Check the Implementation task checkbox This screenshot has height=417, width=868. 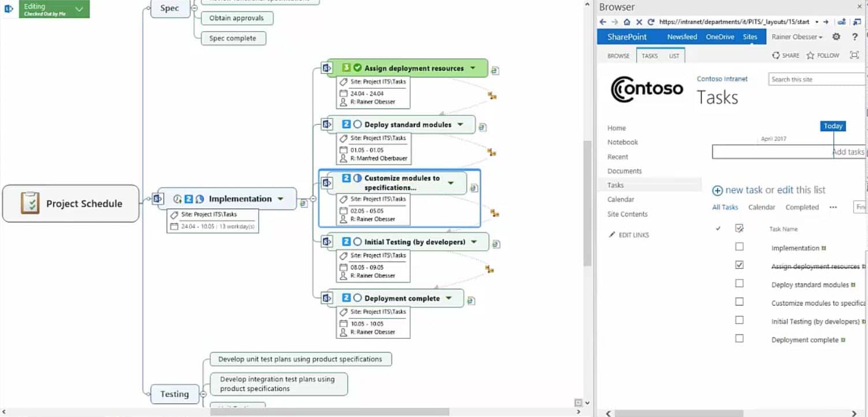point(739,247)
